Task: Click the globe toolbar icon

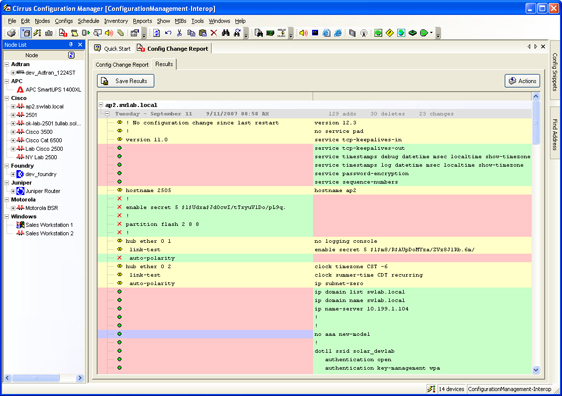Action: [401, 33]
